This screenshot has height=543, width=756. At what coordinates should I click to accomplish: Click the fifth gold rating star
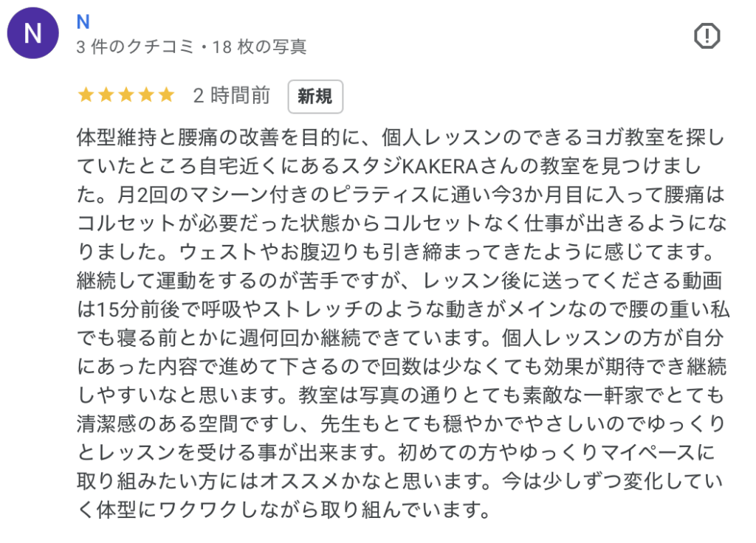167,95
